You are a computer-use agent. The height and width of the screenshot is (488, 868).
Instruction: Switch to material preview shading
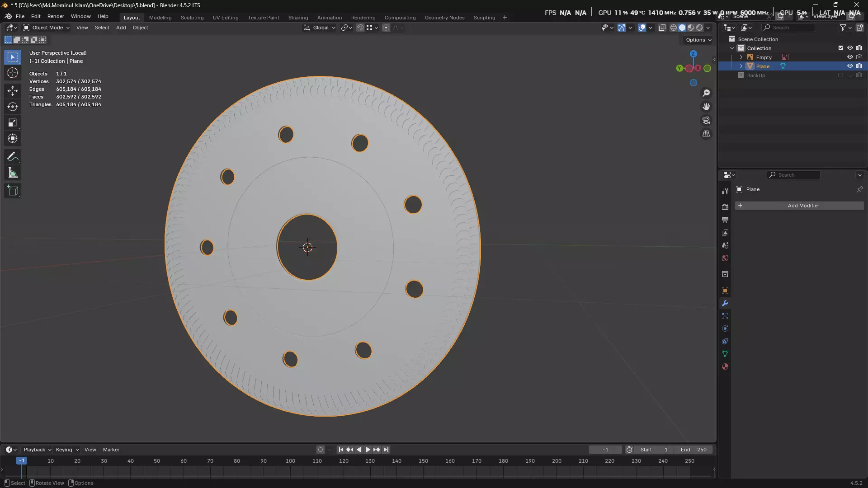click(x=691, y=28)
